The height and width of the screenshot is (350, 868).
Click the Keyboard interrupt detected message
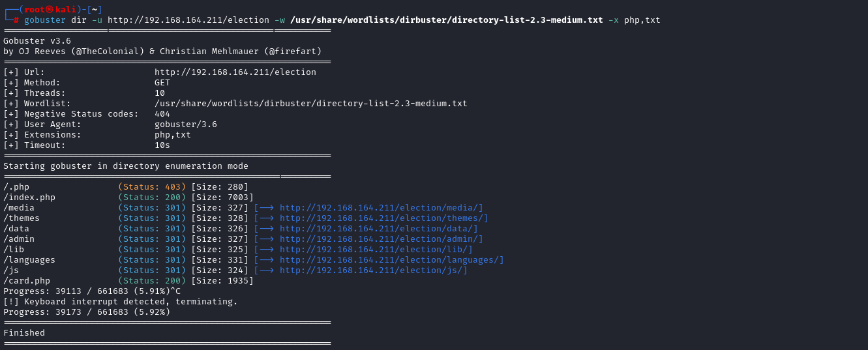coord(121,302)
